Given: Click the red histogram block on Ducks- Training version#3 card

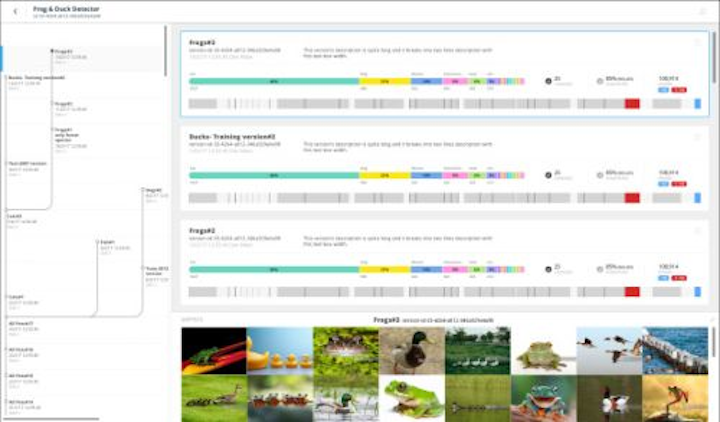Looking at the screenshot, I should (x=632, y=198).
